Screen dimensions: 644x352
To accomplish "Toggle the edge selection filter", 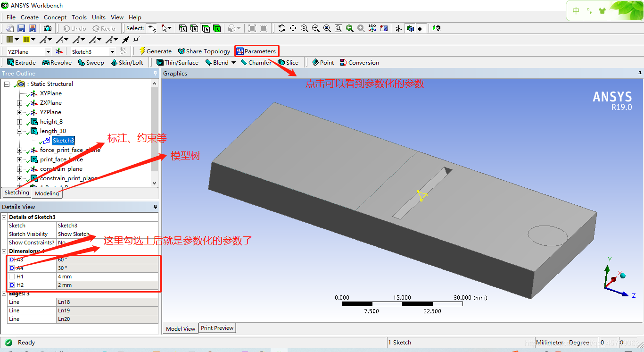I will point(194,28).
